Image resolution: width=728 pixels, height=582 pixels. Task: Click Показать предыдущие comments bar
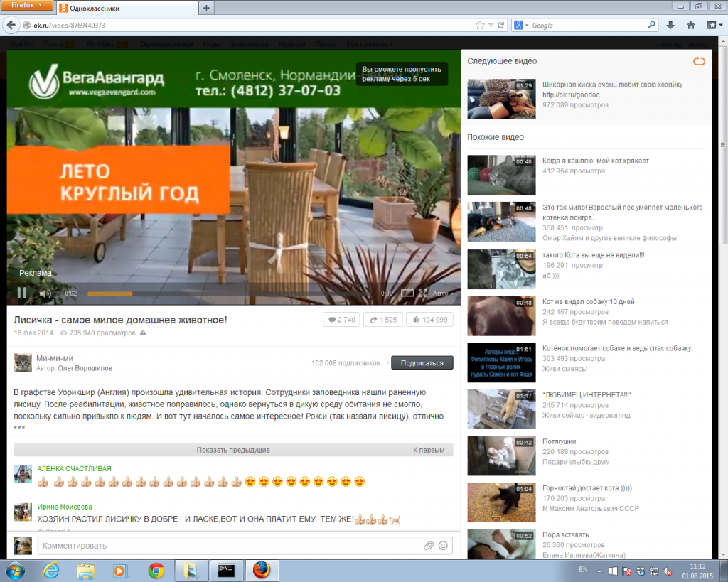pos(233,450)
